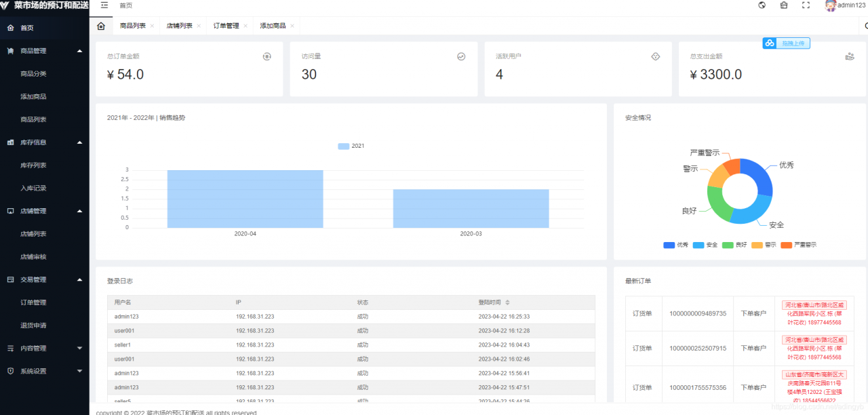The width and height of the screenshot is (868, 415).
Task: Click the 首页 sidebar home icon
Action: coord(10,28)
